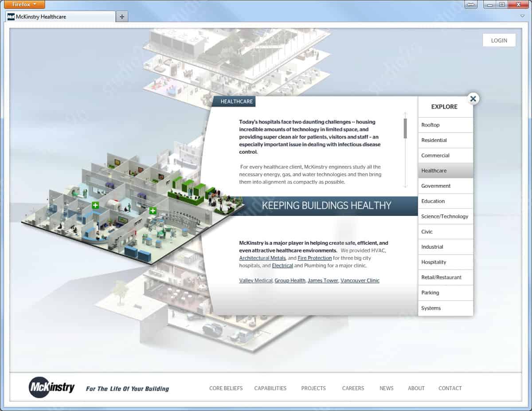532x411 pixels.
Task: Click the text panel scrollbar thumb
Action: pos(405,128)
